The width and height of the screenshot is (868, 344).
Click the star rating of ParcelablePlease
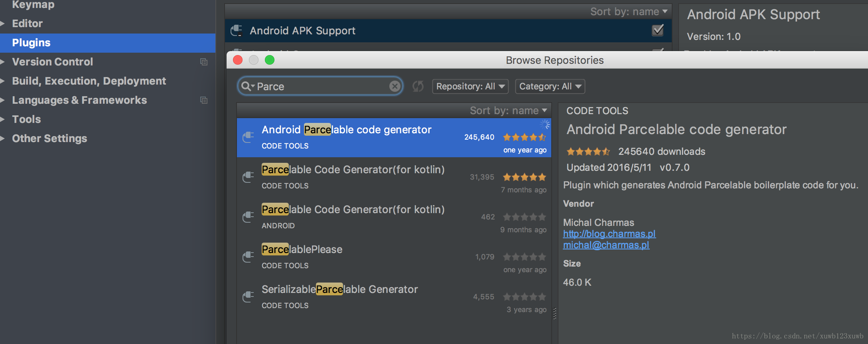[x=524, y=257]
